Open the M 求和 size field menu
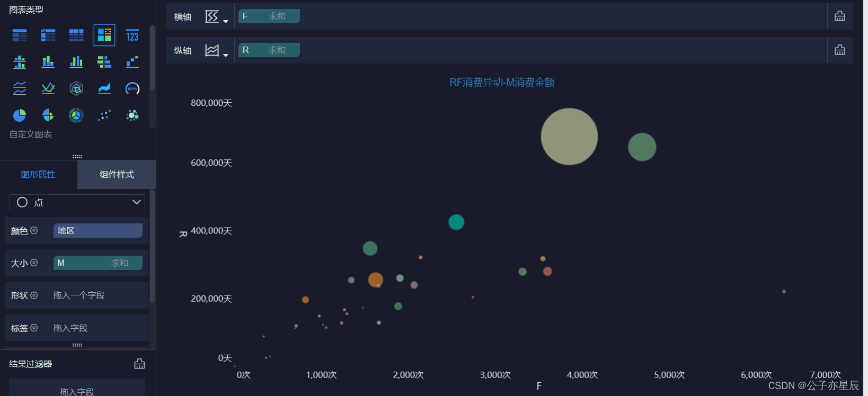868x396 pixels. pyautogui.click(x=98, y=263)
